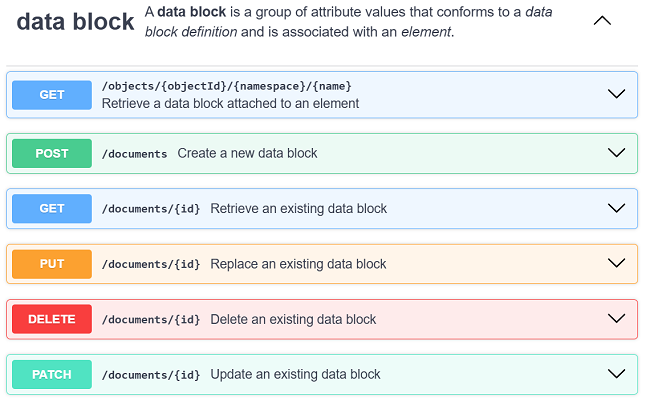Click the GET badge for /documents/{id}
The width and height of the screenshot is (646, 405).
coord(52,208)
